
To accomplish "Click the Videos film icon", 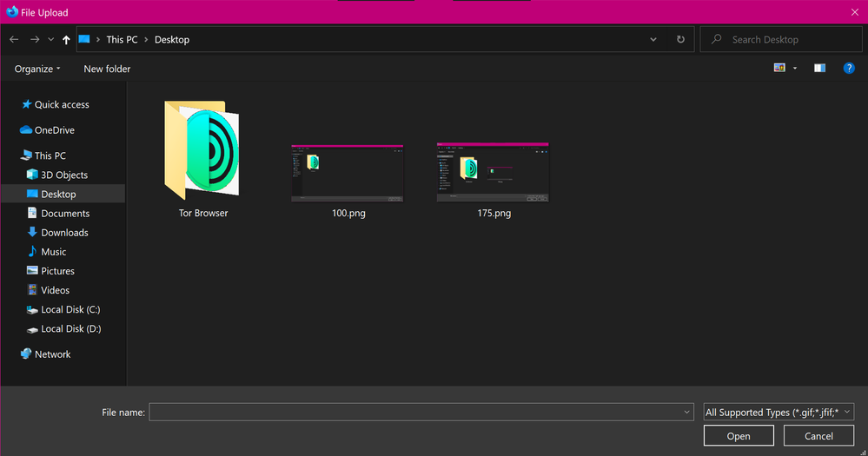I will (x=32, y=289).
